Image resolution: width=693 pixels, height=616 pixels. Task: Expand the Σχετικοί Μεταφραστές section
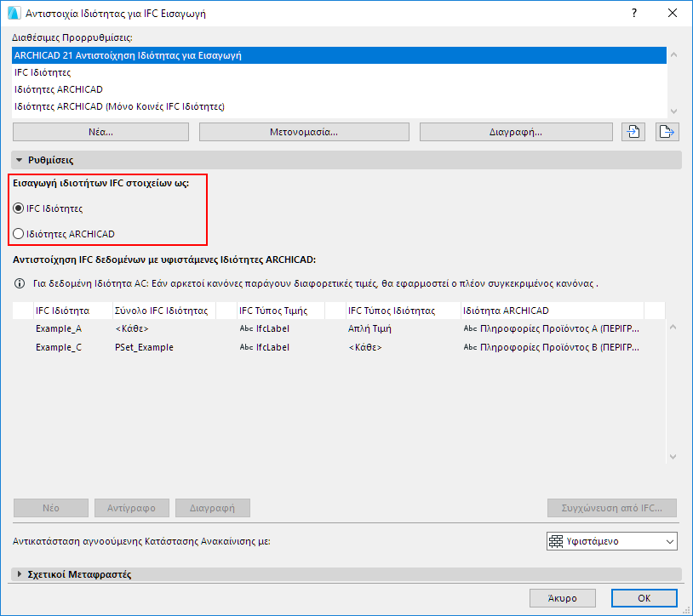coord(19,574)
